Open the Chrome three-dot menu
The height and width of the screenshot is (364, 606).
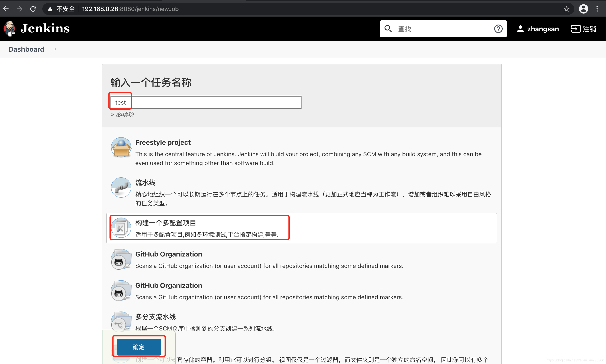point(597,9)
